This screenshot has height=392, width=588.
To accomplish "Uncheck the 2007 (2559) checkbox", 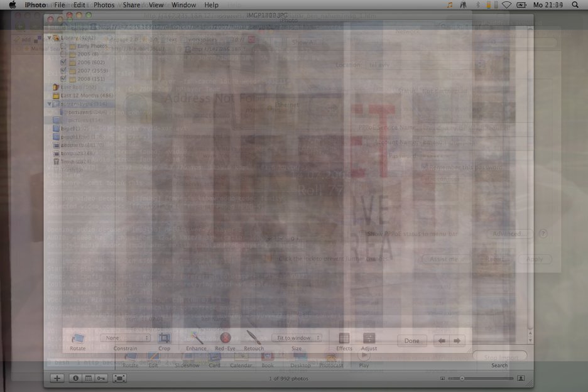I will [x=63, y=70].
